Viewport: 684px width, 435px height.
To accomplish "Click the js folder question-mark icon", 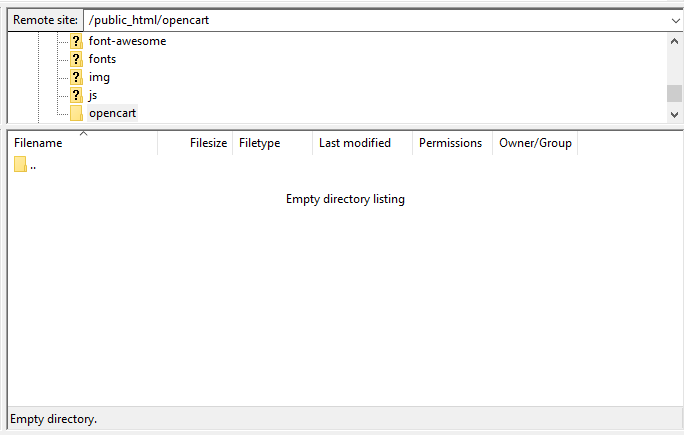I will click(76, 95).
